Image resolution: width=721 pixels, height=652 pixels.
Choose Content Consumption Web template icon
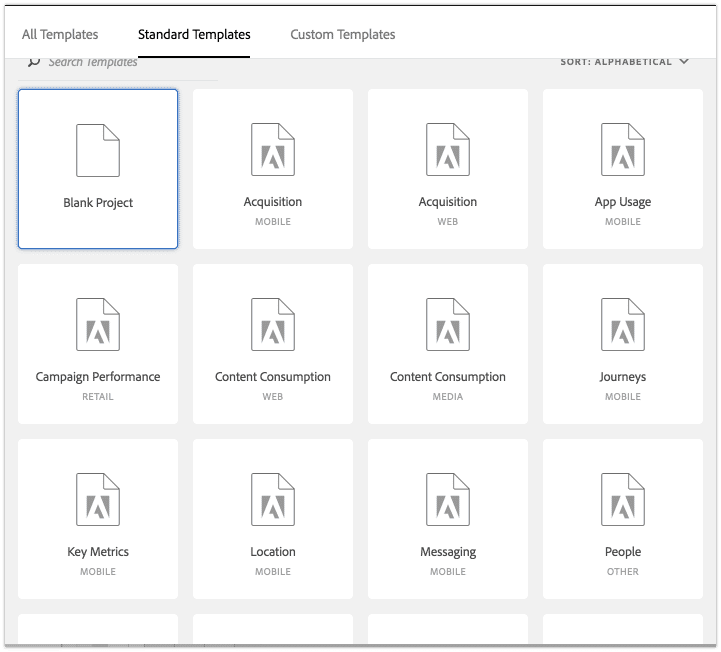point(273,325)
